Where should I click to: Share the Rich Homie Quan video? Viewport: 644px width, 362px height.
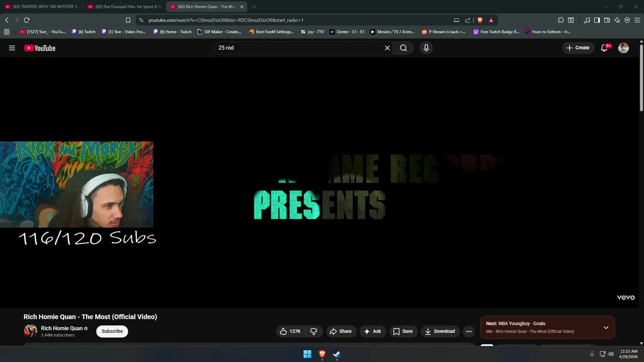341,331
